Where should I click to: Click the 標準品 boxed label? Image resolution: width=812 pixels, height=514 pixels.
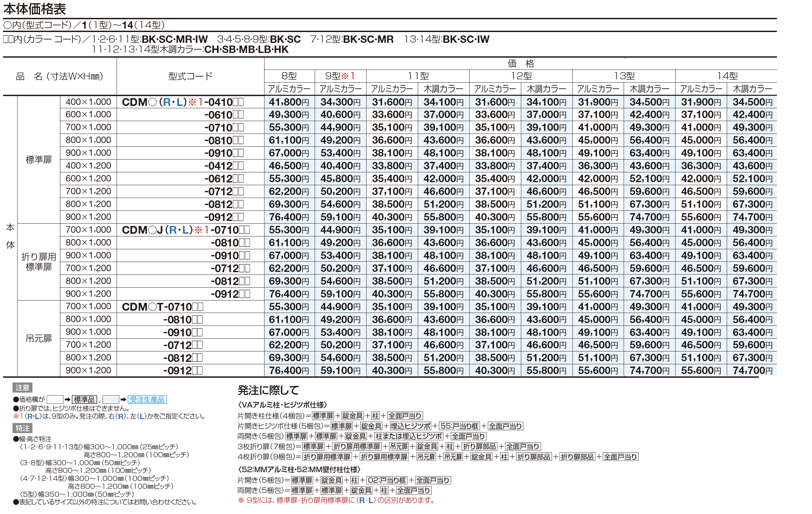[85, 399]
